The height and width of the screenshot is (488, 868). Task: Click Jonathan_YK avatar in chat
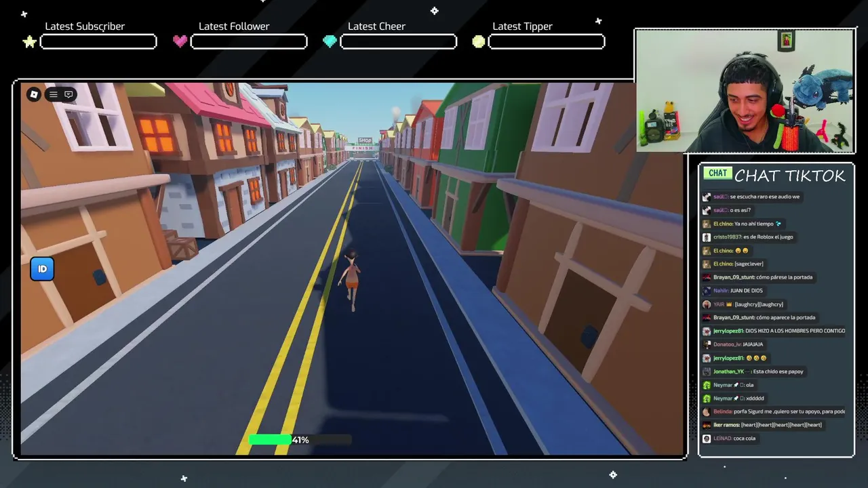[707, 371]
